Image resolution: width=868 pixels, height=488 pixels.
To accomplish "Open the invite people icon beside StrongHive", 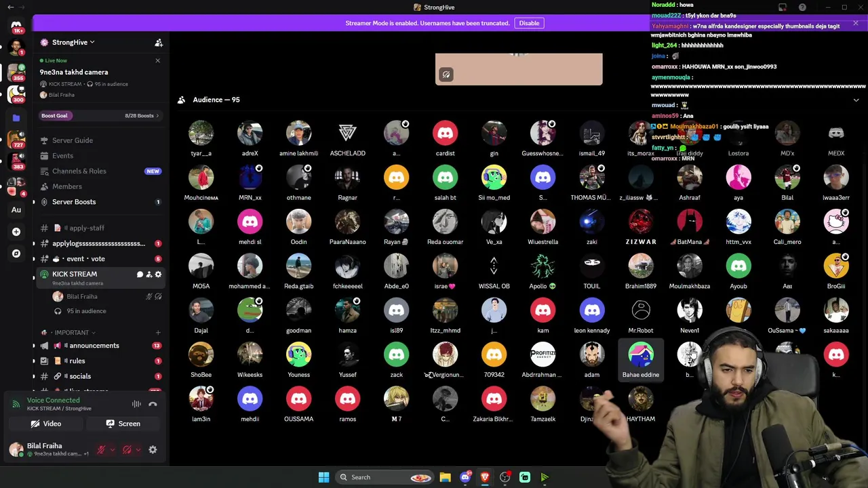I will (x=159, y=43).
